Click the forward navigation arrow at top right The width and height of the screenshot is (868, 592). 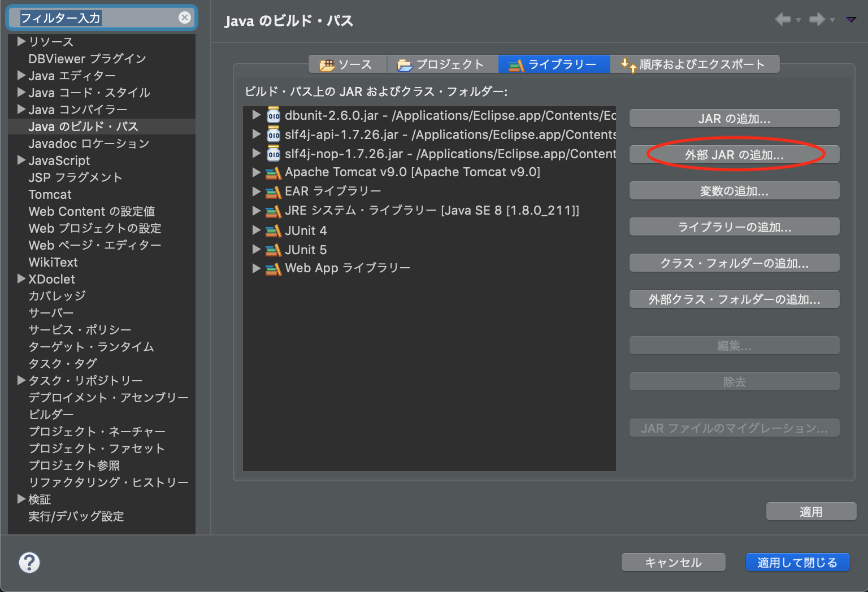click(818, 19)
